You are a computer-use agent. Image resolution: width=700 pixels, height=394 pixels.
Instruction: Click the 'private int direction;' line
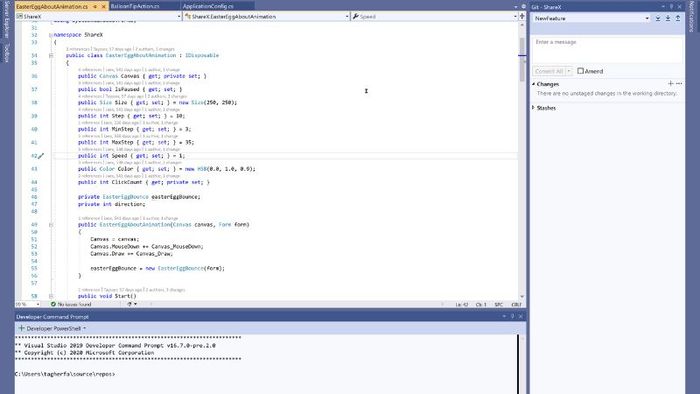pos(112,204)
